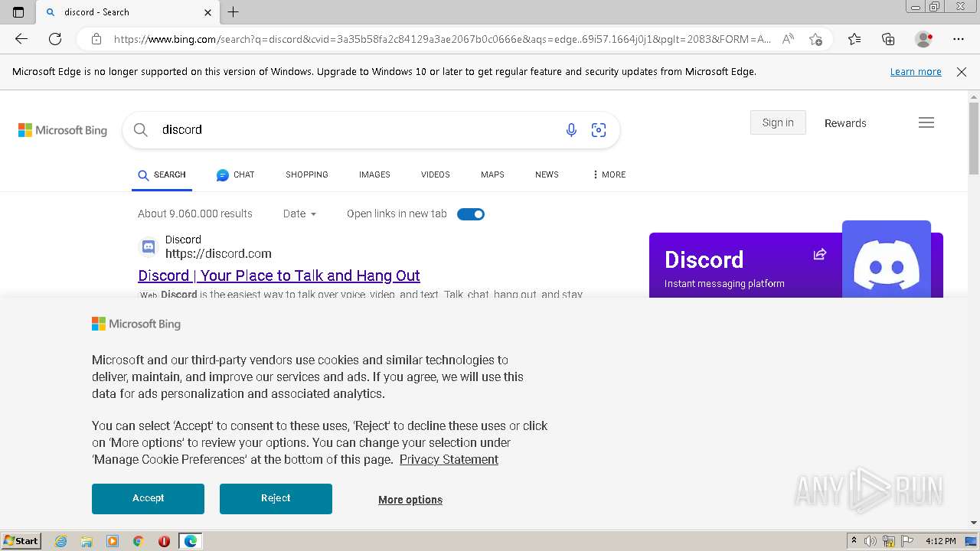Open a new tab with plus icon

tap(234, 12)
